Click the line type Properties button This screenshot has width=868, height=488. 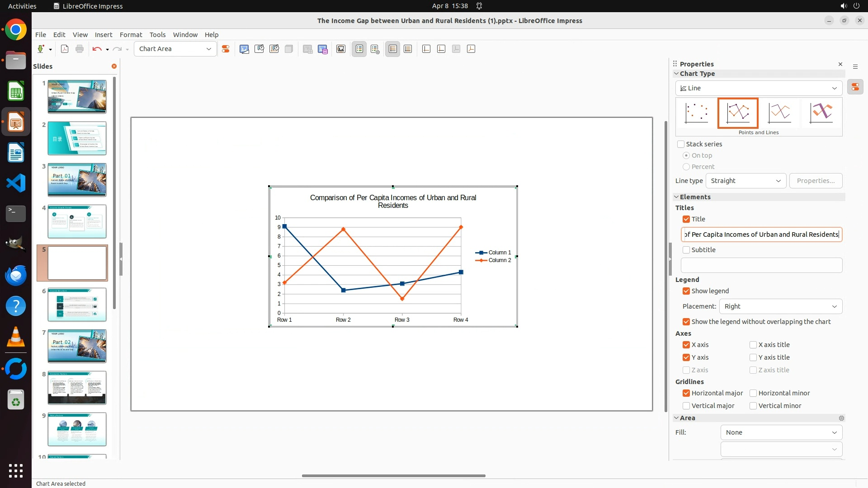(x=816, y=181)
